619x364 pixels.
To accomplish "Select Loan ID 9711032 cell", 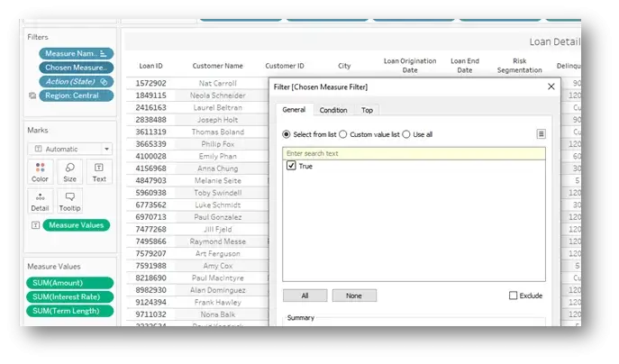I will click(x=150, y=314).
